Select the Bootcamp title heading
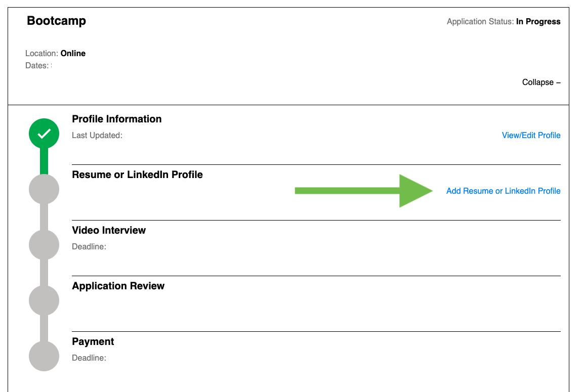The width and height of the screenshot is (583, 392). (x=56, y=21)
